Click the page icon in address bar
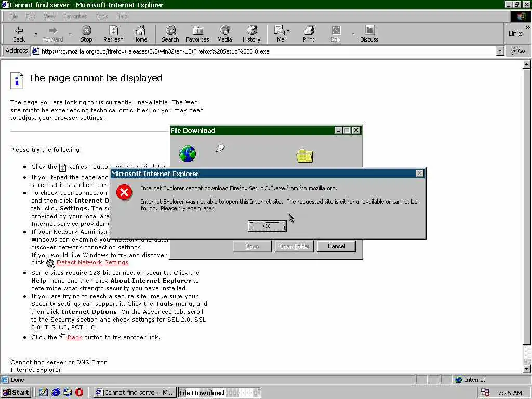Image resolution: width=532 pixels, height=399 pixels. coord(35,51)
